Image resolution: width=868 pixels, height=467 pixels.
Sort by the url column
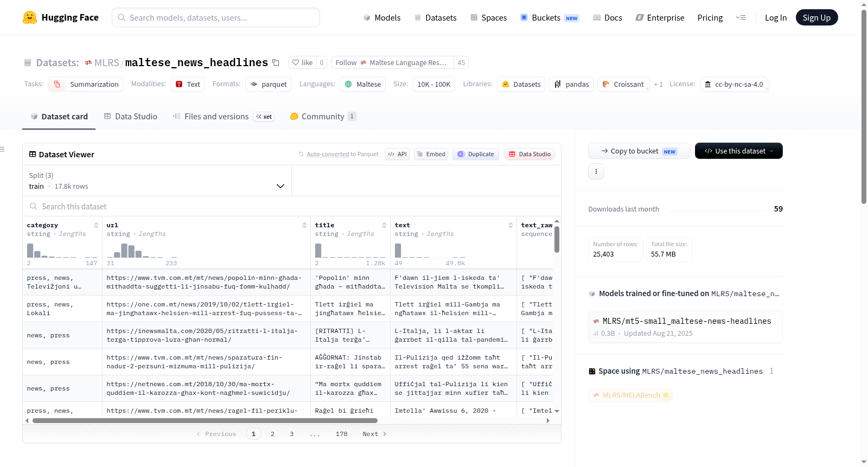[304, 225]
